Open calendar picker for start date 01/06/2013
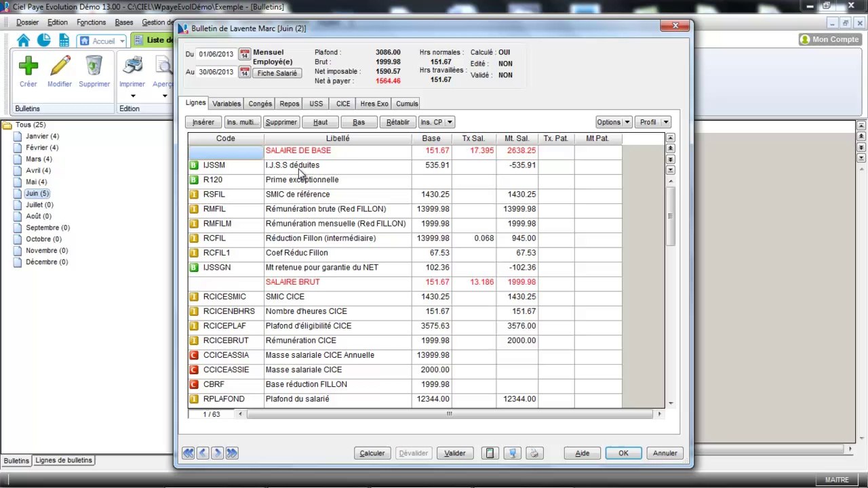Screen dimensions: 868x488 point(245,54)
